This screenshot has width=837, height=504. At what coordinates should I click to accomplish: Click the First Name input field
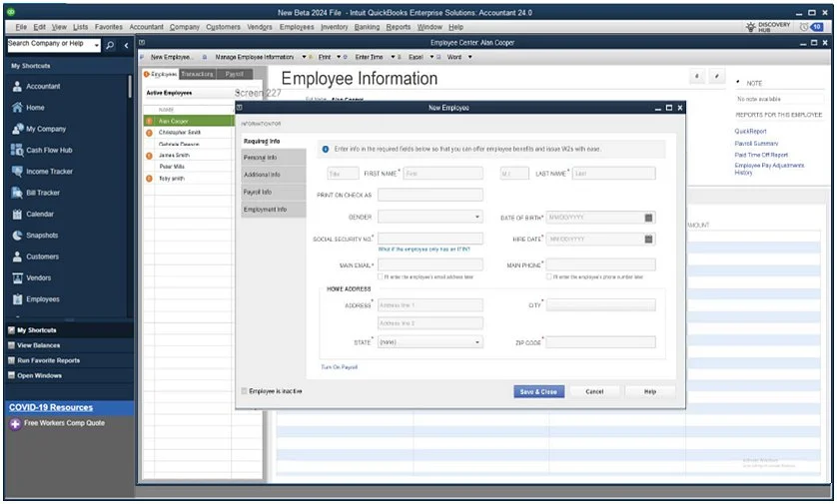(443, 174)
